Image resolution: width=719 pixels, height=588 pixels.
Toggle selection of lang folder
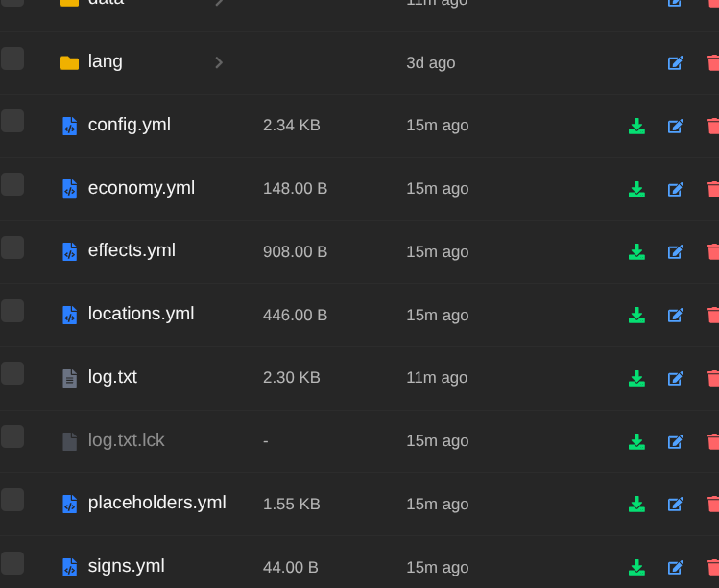(x=12, y=59)
